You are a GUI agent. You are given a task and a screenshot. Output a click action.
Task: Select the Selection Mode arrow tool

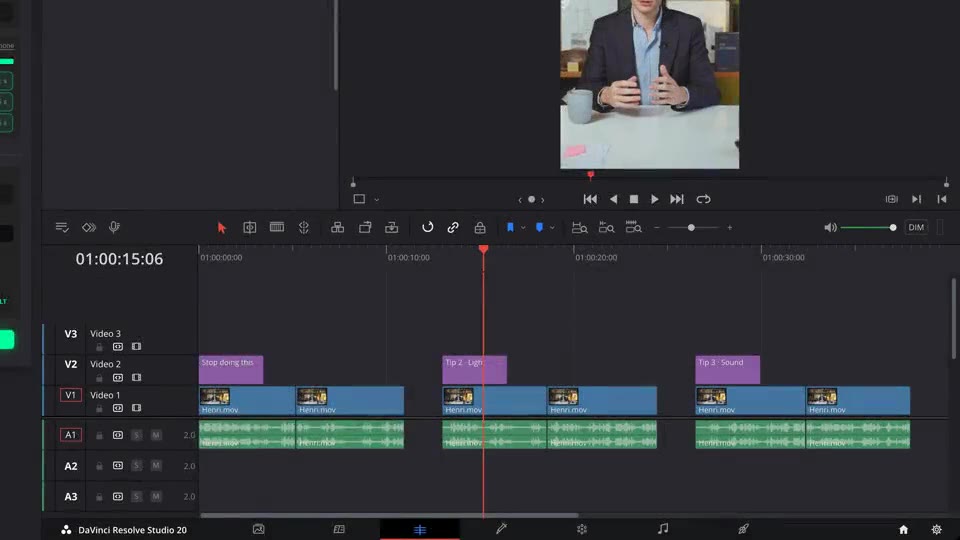[222, 228]
